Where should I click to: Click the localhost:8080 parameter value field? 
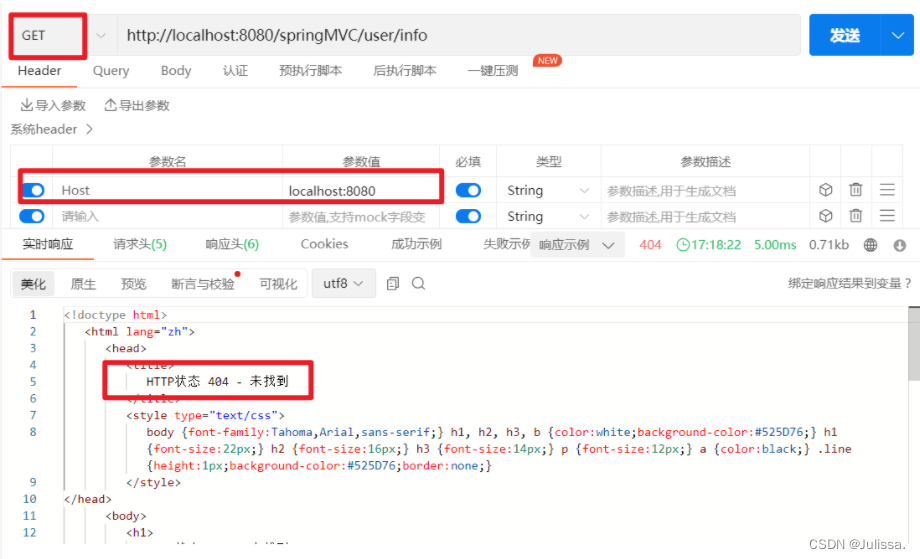(x=361, y=191)
